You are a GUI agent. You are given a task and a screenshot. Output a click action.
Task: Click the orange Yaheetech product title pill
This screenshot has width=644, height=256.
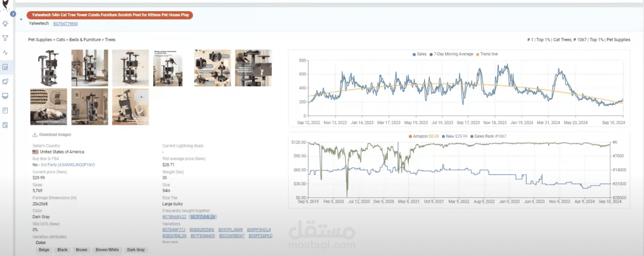(110, 15)
